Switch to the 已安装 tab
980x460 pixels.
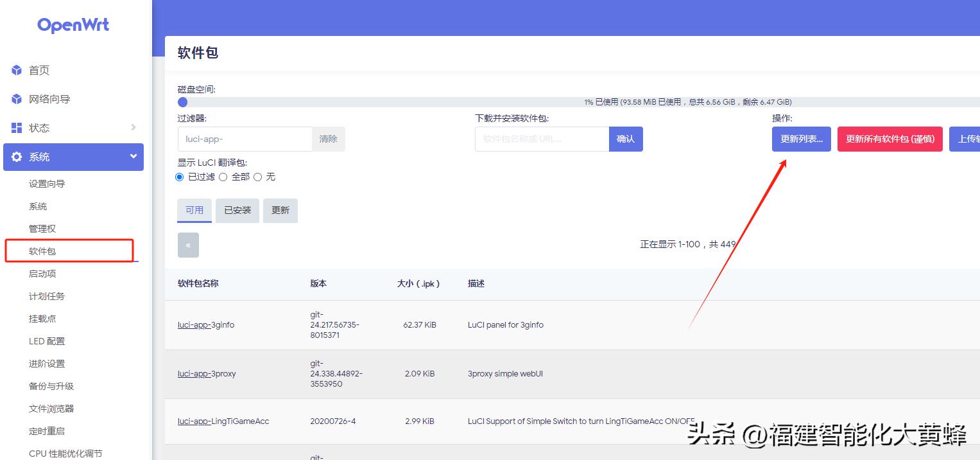[237, 210]
